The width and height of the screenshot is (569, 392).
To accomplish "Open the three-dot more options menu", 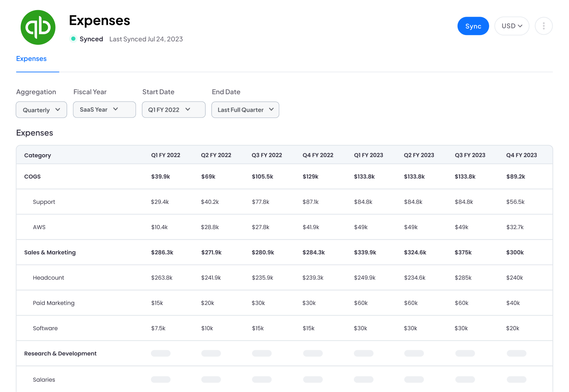I will (544, 26).
